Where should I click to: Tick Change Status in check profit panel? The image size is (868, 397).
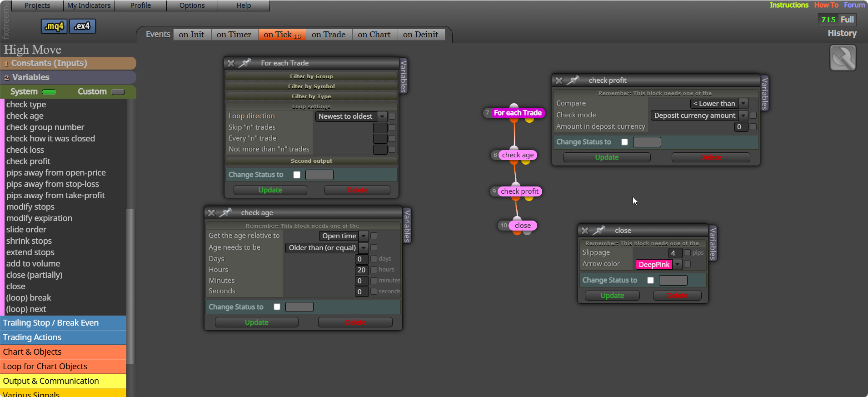pyautogui.click(x=624, y=142)
